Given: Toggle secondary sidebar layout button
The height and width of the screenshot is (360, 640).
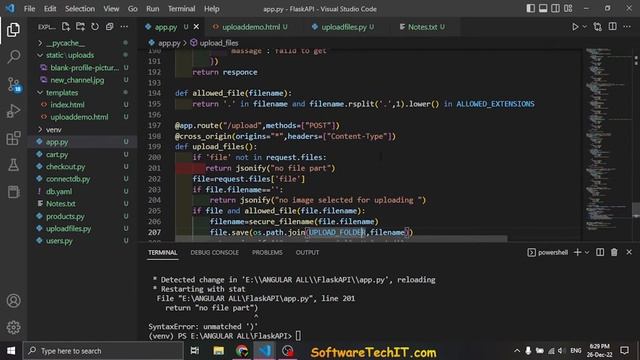Looking at the screenshot, I should click(556, 9).
